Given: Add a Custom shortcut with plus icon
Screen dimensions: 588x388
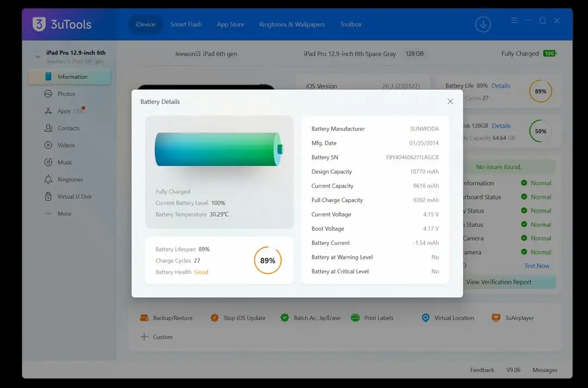Looking at the screenshot, I should pos(144,337).
